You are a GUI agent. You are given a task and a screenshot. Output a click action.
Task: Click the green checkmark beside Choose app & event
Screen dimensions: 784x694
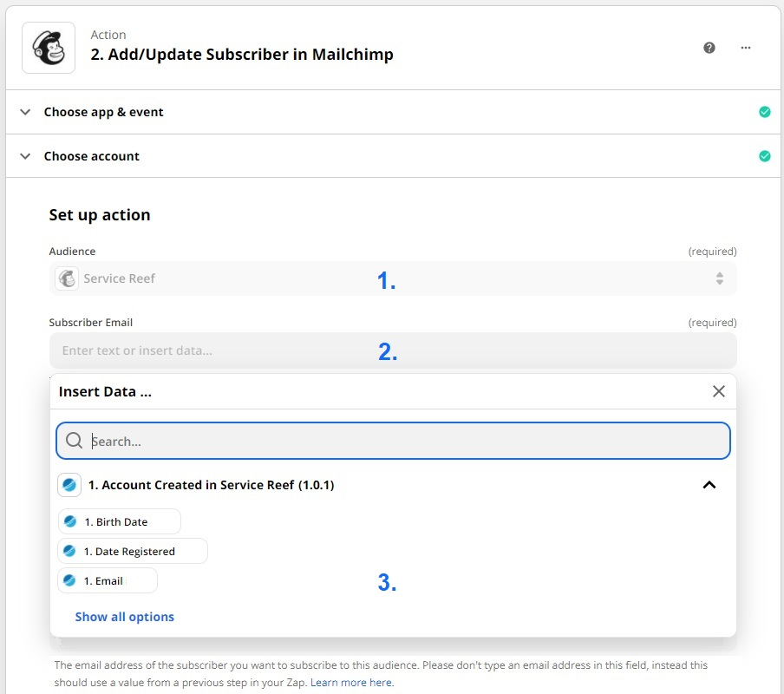(x=765, y=112)
